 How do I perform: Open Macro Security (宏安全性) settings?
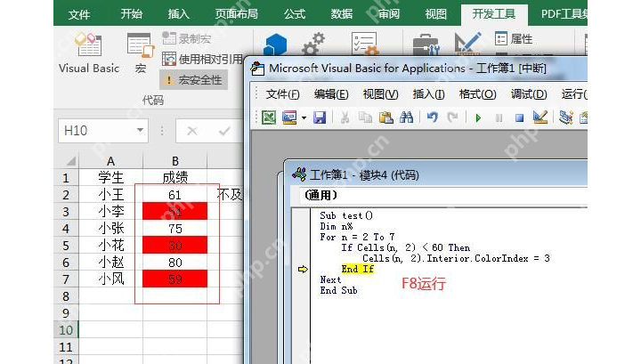pyautogui.click(x=194, y=80)
